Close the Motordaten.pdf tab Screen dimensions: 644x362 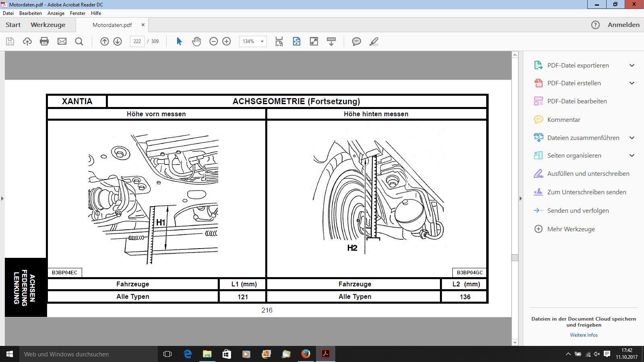pyautogui.click(x=143, y=25)
